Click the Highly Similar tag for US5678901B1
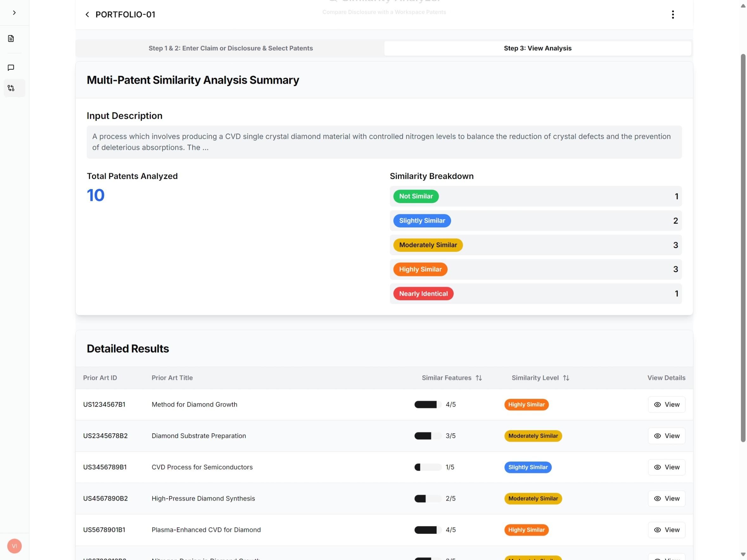This screenshot has width=747, height=560. [526, 530]
